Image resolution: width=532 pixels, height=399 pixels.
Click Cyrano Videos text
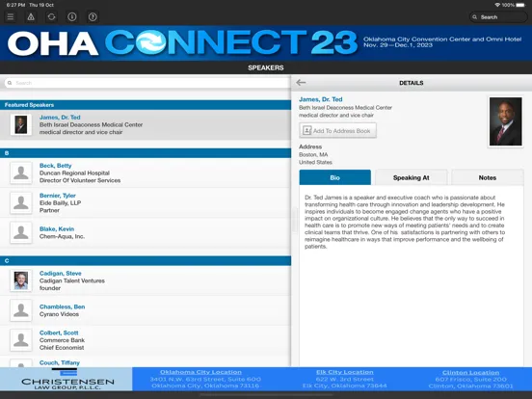(59, 314)
